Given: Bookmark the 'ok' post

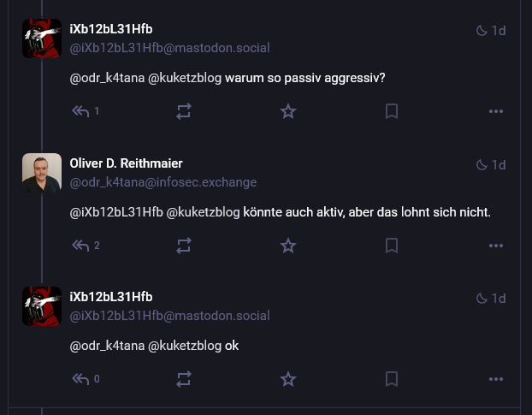Looking at the screenshot, I should click(x=392, y=379).
